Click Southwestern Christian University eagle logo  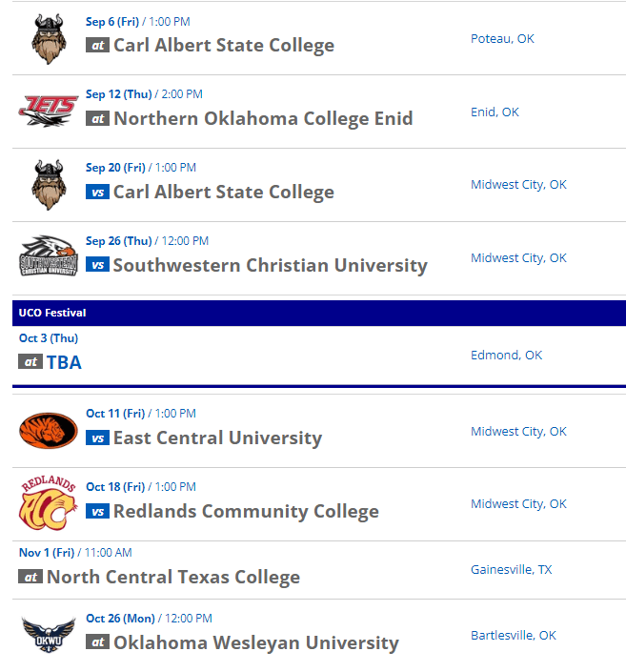tap(49, 258)
